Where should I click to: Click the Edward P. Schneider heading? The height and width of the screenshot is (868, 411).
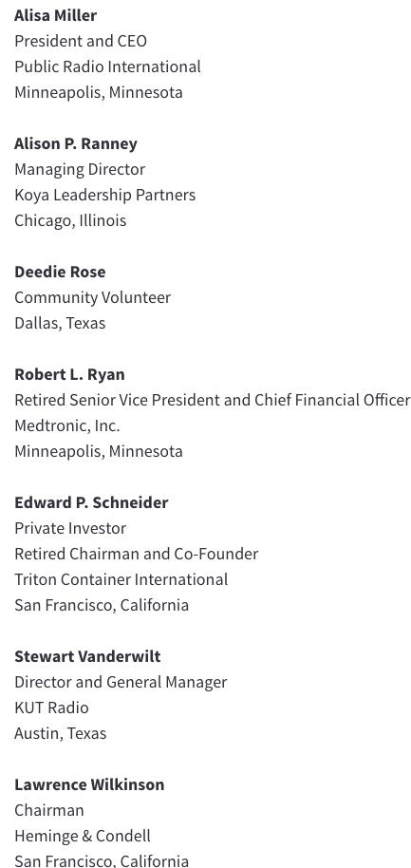tap(91, 502)
